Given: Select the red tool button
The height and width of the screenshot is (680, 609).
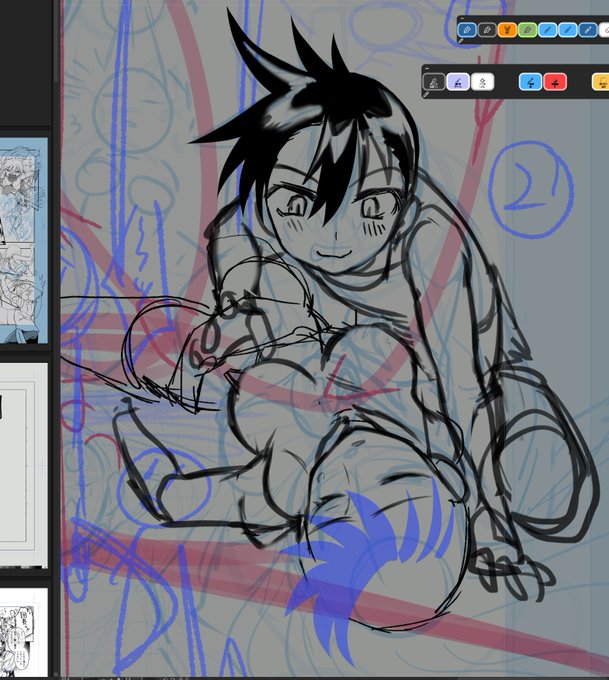Looking at the screenshot, I should click(x=555, y=82).
